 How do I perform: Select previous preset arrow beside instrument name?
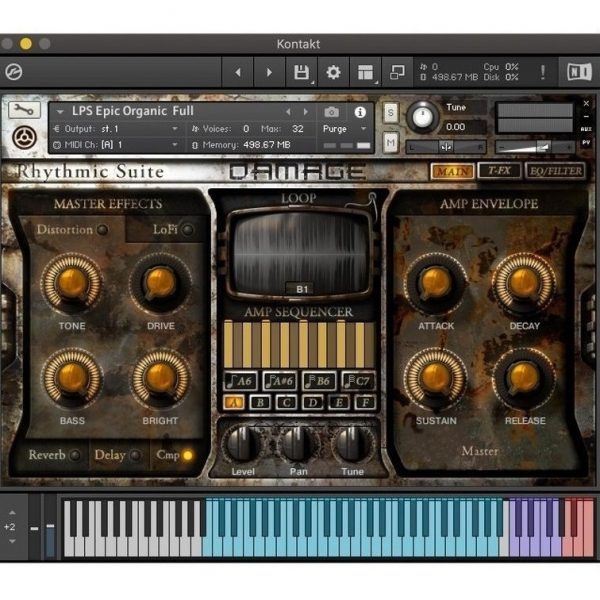(289, 112)
